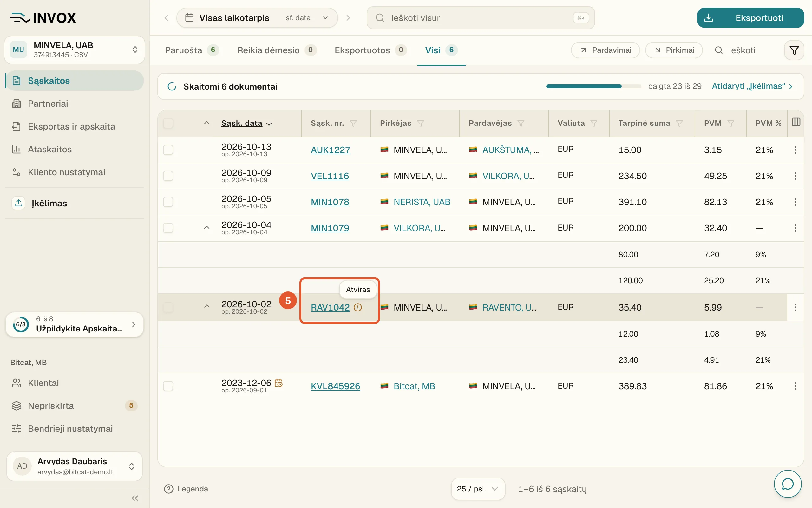Click warning icon next to RAV1042
Screen dimensions: 812x508
click(x=358, y=307)
